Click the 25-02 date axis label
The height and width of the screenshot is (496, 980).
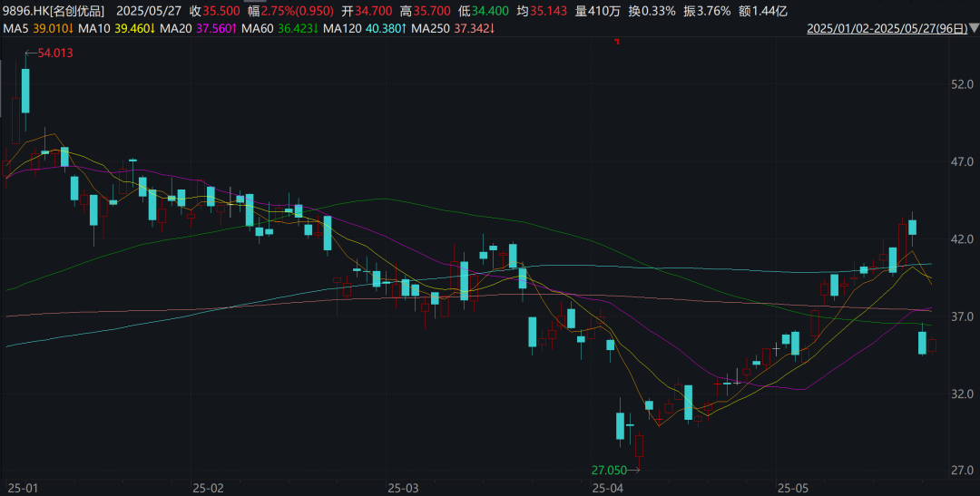pyautogui.click(x=208, y=487)
